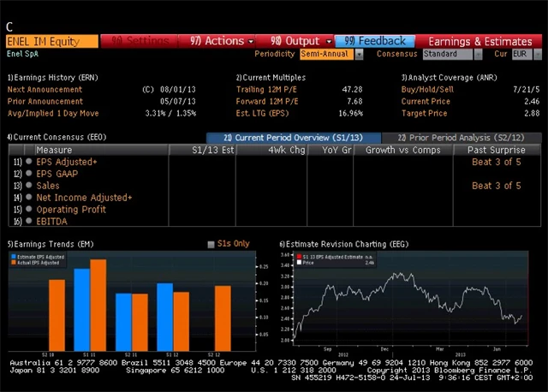Click the chart icon beside Sales
This screenshot has width=548, height=392.
click(29, 186)
